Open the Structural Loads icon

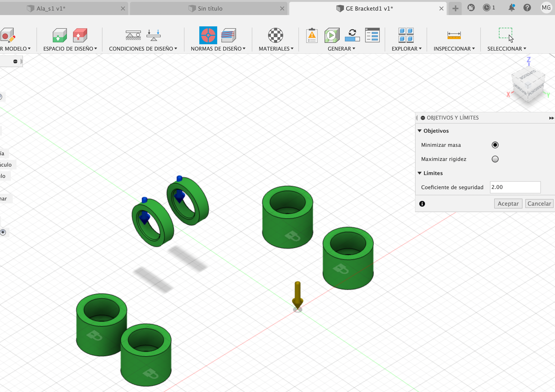[x=154, y=35]
